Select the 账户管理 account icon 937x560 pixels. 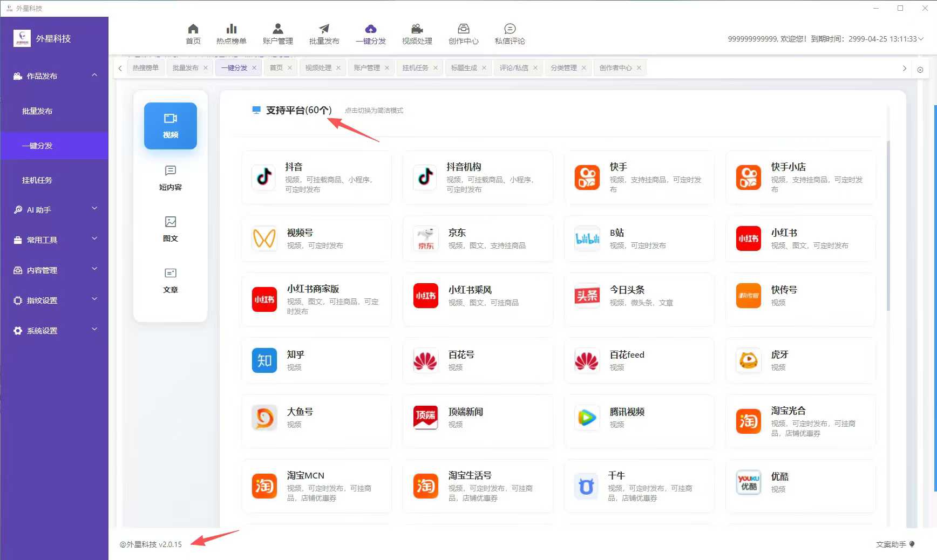tap(277, 33)
